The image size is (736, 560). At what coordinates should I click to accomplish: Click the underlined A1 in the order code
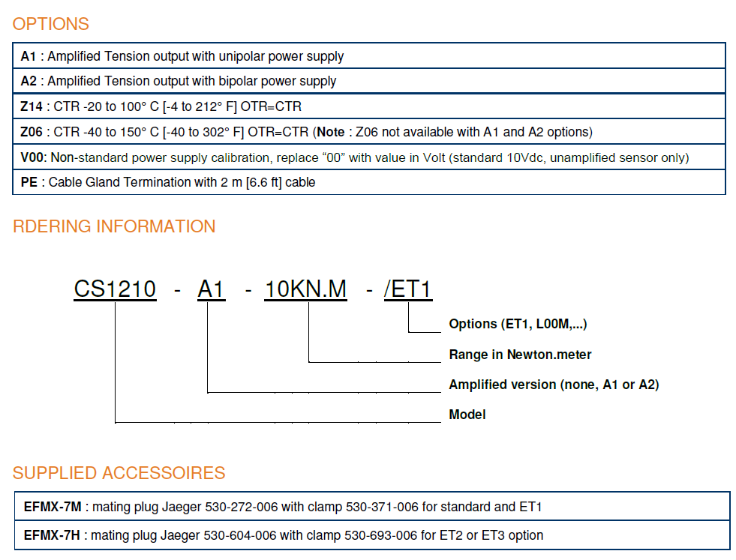coord(211,289)
